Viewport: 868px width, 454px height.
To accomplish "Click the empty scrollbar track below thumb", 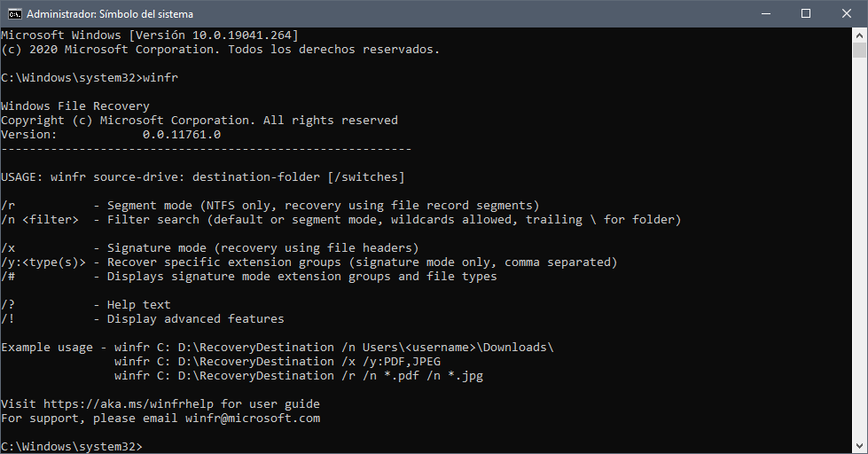I will tap(859, 248).
